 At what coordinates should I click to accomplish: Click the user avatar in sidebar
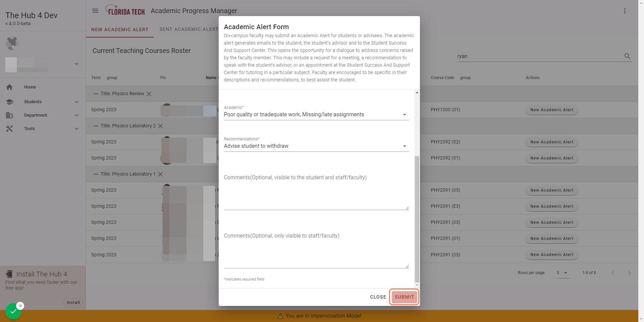point(12,43)
